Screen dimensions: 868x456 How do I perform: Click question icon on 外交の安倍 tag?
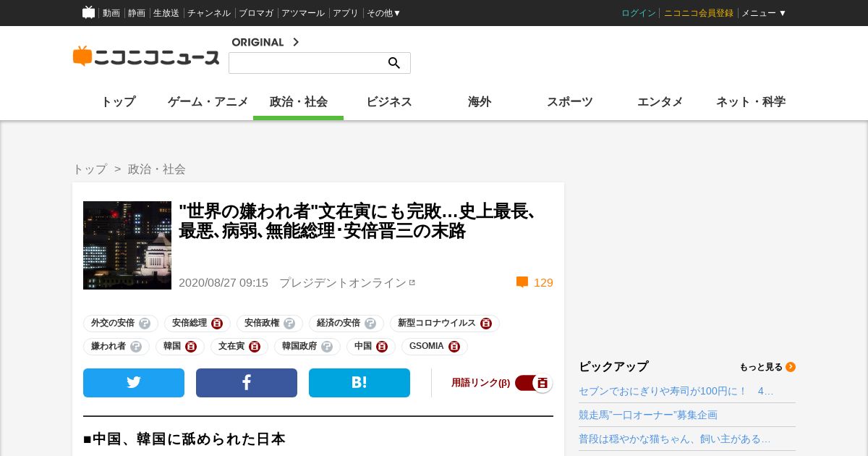click(x=145, y=324)
